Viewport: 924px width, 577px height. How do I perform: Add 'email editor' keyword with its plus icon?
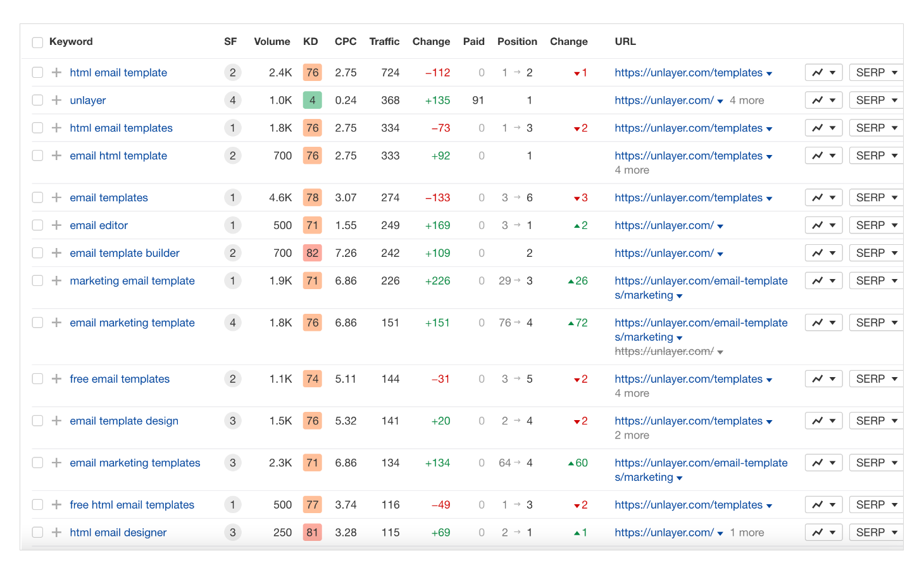[56, 225]
